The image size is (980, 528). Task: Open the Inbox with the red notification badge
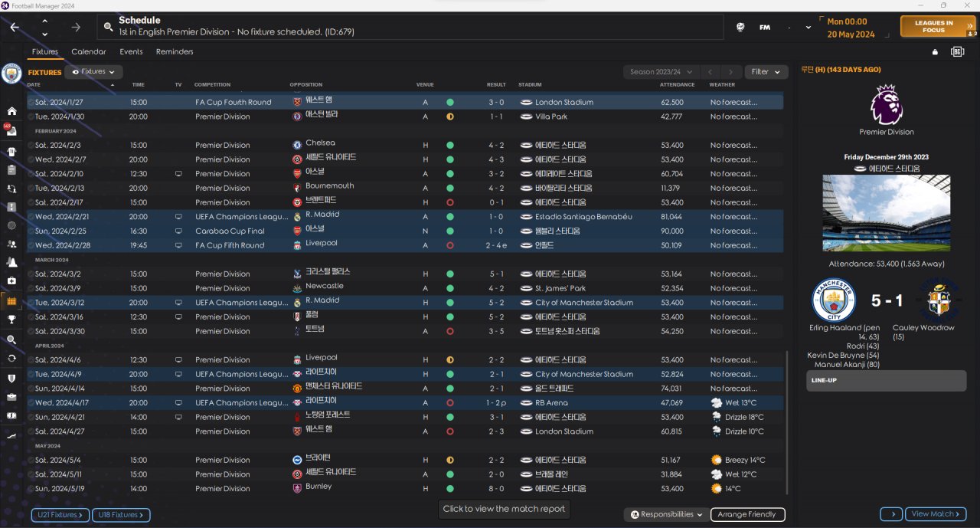pyautogui.click(x=11, y=130)
